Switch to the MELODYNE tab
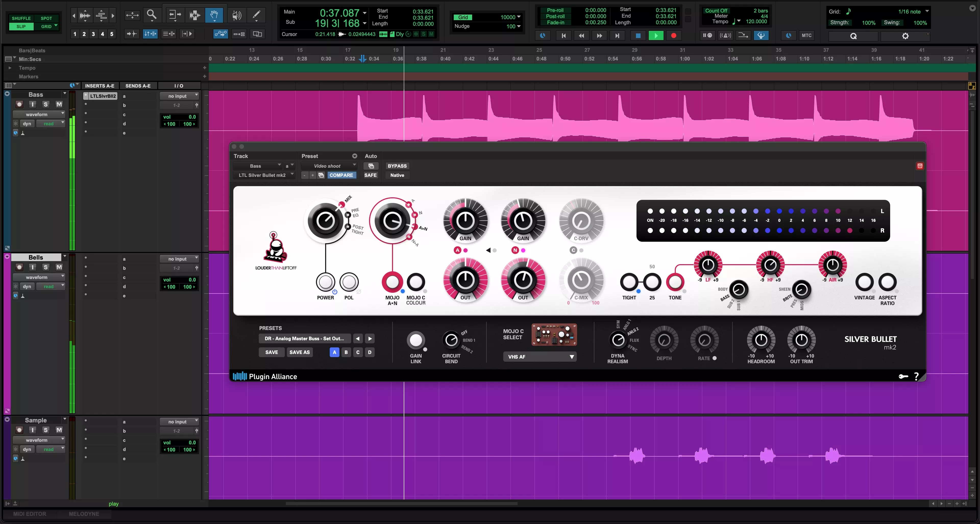Viewport: 980px width, 524px height. (x=84, y=514)
